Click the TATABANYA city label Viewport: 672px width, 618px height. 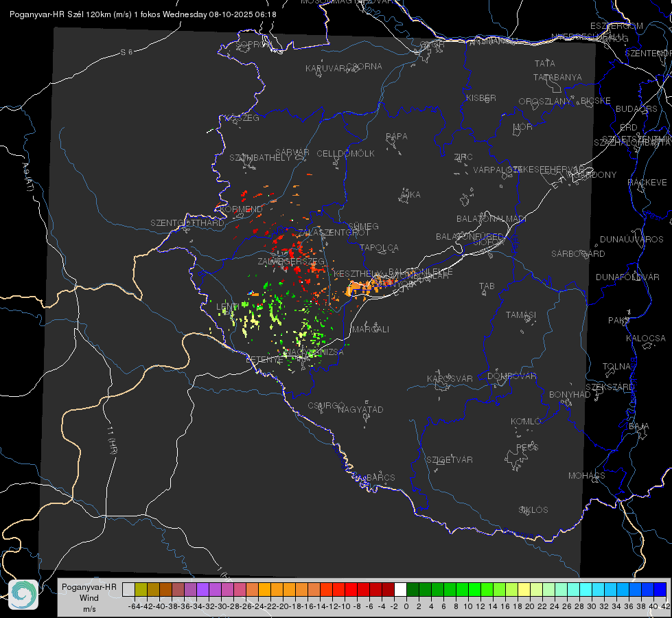[557, 77]
